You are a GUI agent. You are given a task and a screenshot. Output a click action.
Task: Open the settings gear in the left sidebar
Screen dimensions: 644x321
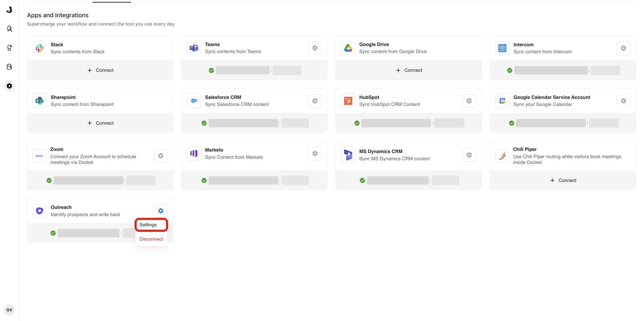coord(9,86)
